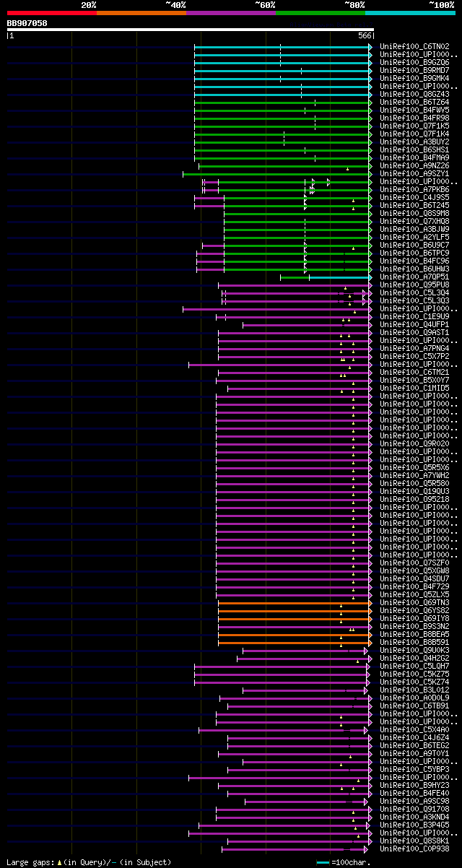Select label UniRef100_Q7XHQ8
This screenshot has height=868, width=462.
tap(416, 222)
